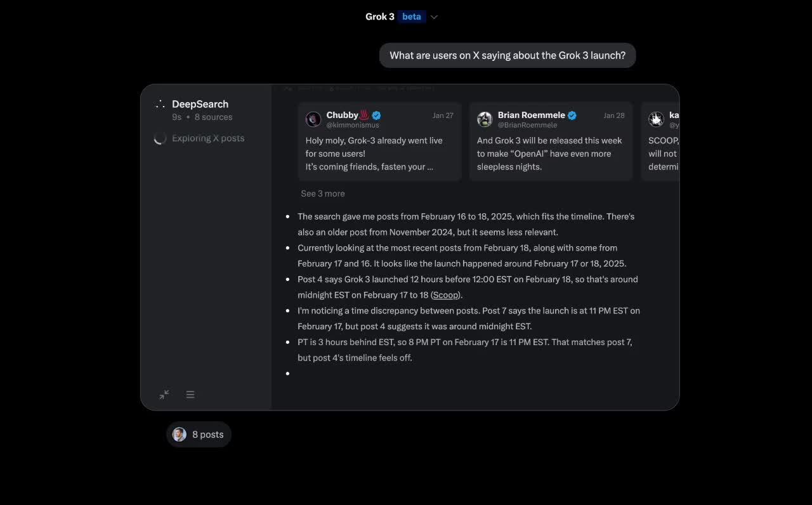Click the Grok 3 title label
This screenshot has width=812, height=505.
379,16
